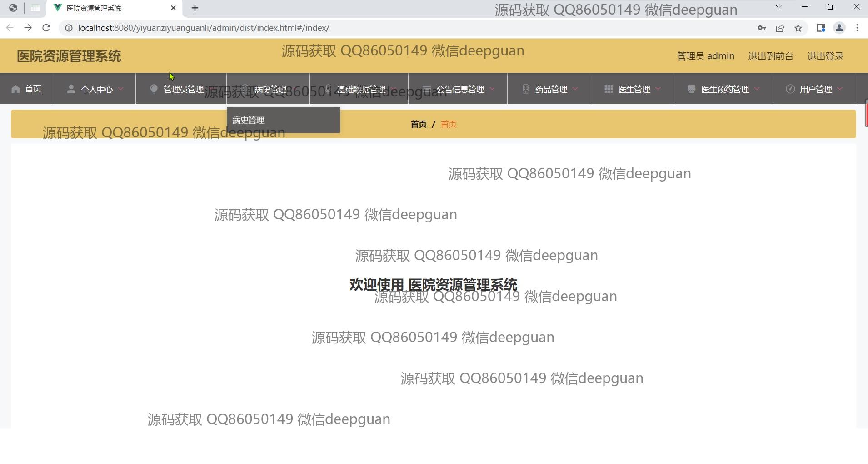Expand the 公告信息管理 menu arrow
Image resolution: width=868 pixels, height=464 pixels.
pos(492,89)
